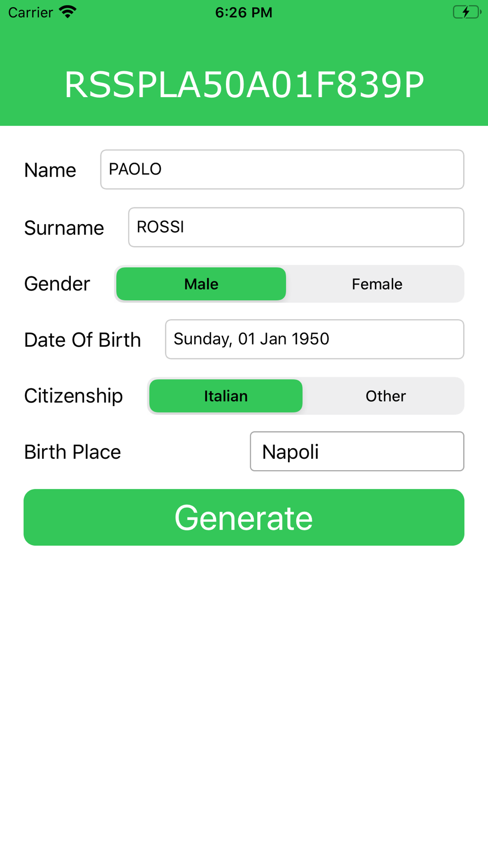Viewport: 488px width, 868px height.
Task: Select Female gender option
Action: (377, 284)
